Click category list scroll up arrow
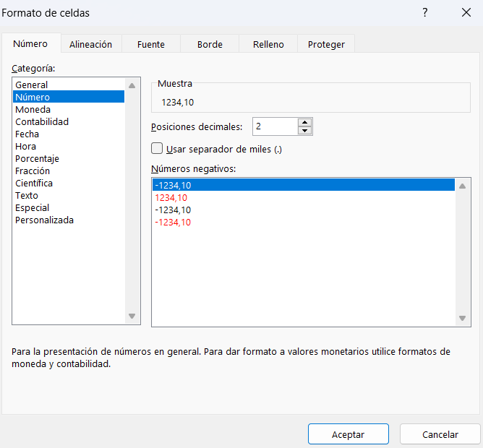The width and height of the screenshot is (483, 448). coord(132,85)
